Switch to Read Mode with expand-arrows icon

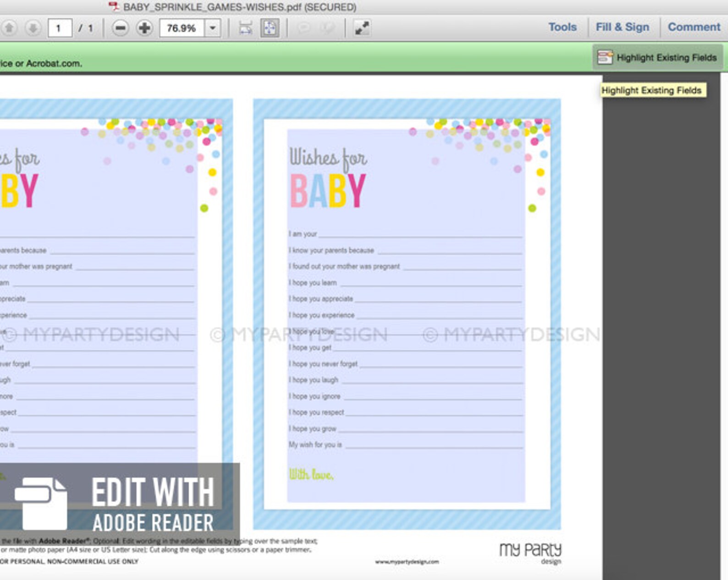362,28
